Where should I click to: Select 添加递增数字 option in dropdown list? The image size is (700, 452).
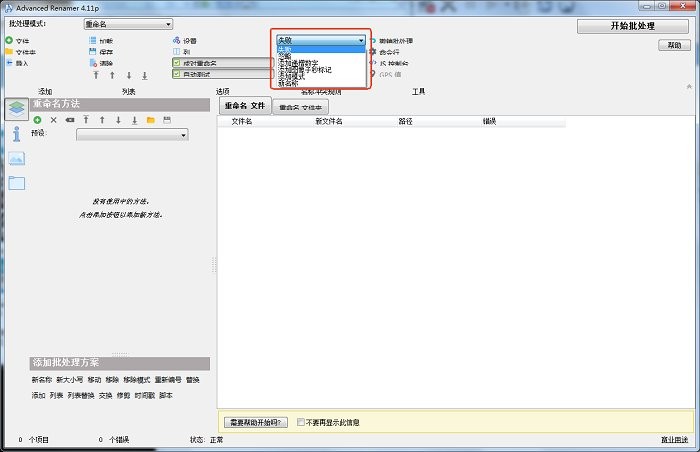point(298,63)
